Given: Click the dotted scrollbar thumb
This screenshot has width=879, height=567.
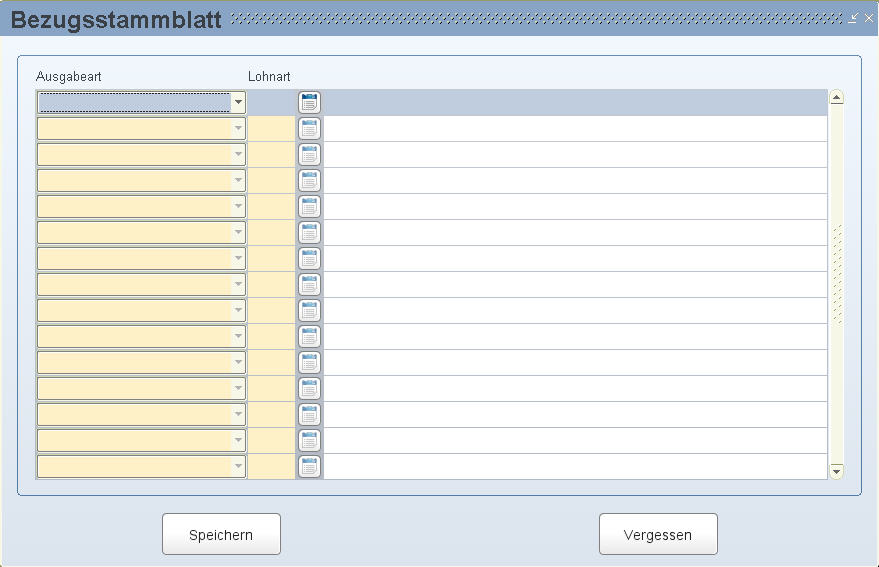Looking at the screenshot, I should (838, 275).
